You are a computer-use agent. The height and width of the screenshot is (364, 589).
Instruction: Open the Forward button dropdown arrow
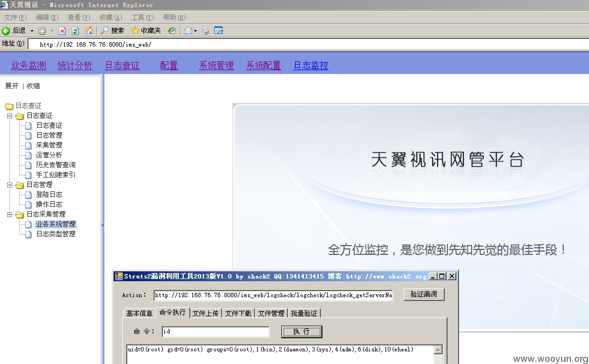pyautogui.click(x=52, y=31)
